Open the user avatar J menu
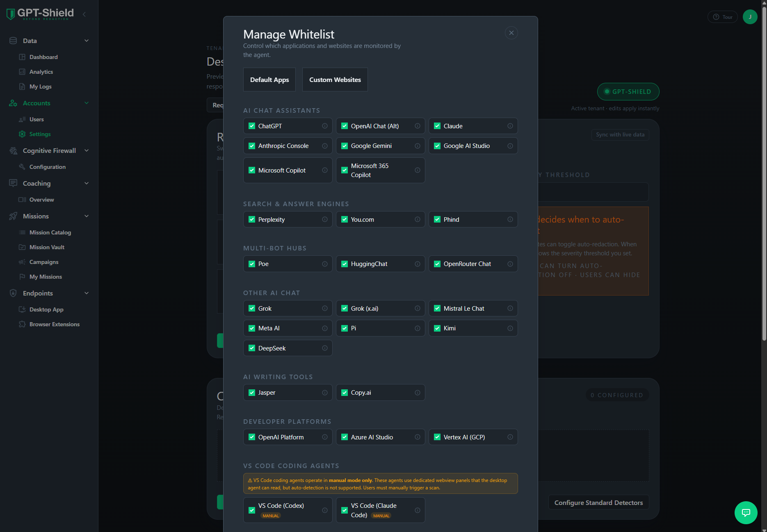767x532 pixels. (x=750, y=17)
